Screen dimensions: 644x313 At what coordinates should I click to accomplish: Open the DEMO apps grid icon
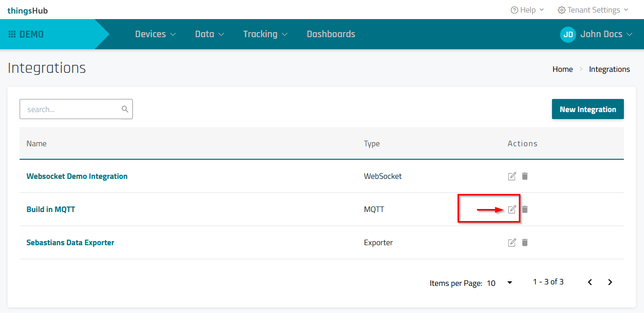12,35
